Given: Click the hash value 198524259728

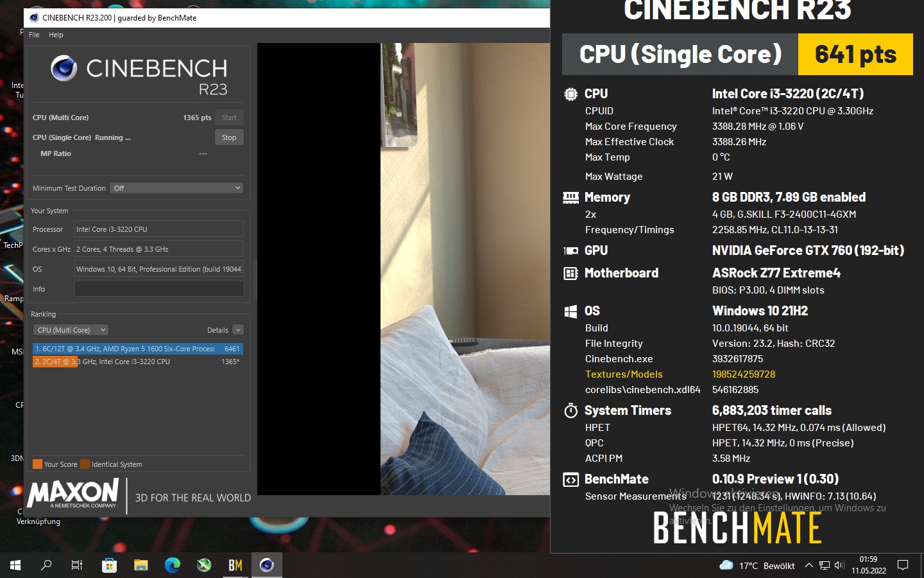Looking at the screenshot, I should (x=744, y=374).
